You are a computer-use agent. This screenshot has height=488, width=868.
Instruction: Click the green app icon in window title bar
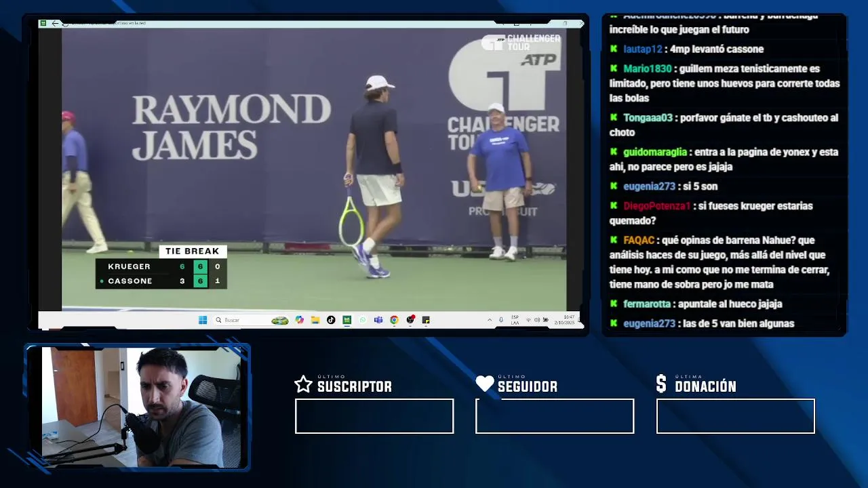pyautogui.click(x=43, y=23)
